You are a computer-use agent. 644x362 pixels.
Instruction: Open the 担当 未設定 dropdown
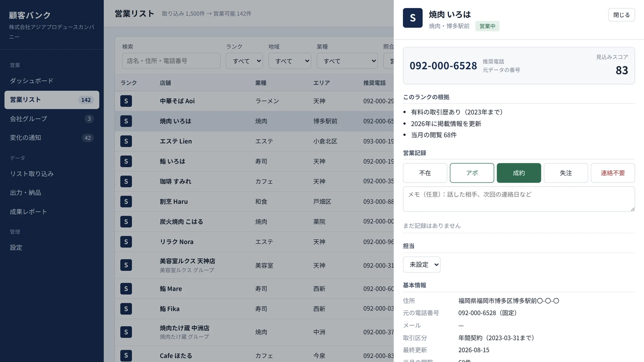click(421, 265)
